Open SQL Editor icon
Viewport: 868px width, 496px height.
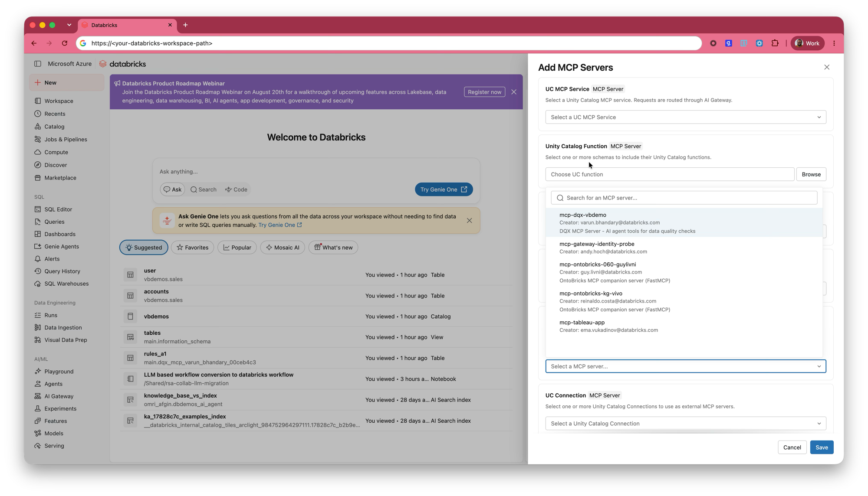coord(38,209)
